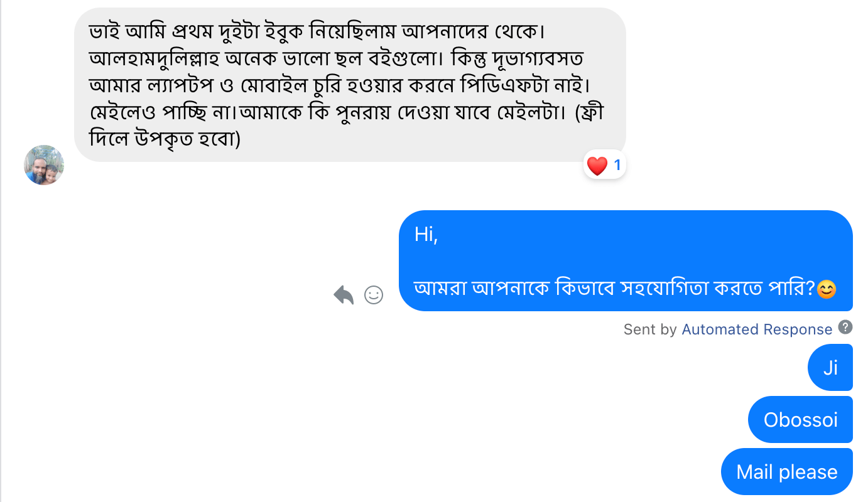Open the sender's profile avatar
The image size is (868, 502).
tap(44, 165)
